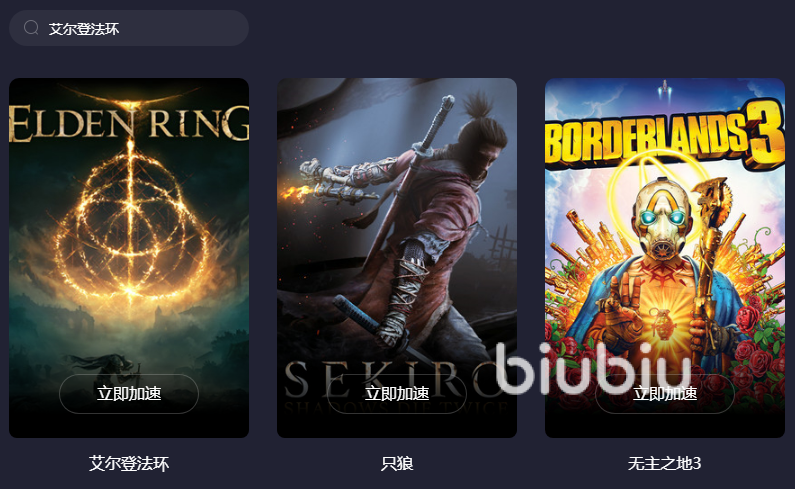Open the 只狼 game title label
This screenshot has height=489, width=795.
click(397, 463)
